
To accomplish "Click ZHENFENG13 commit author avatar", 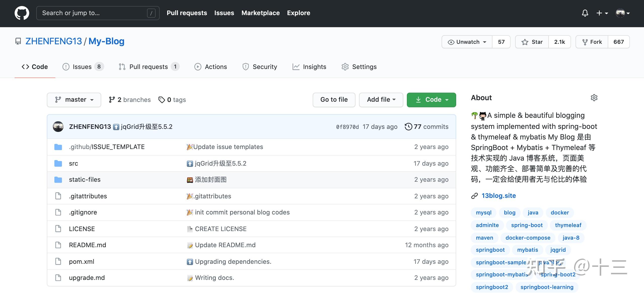I will 58,127.
